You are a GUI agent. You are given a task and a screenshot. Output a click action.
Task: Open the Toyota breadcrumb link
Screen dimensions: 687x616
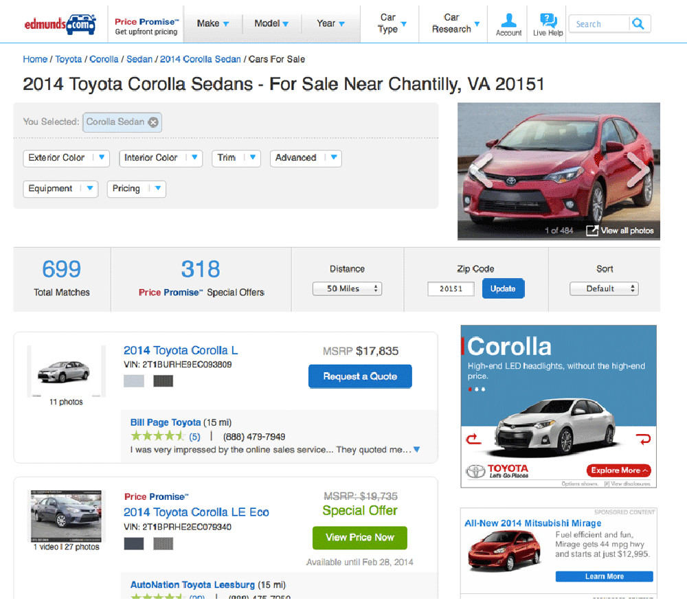pyautogui.click(x=68, y=59)
